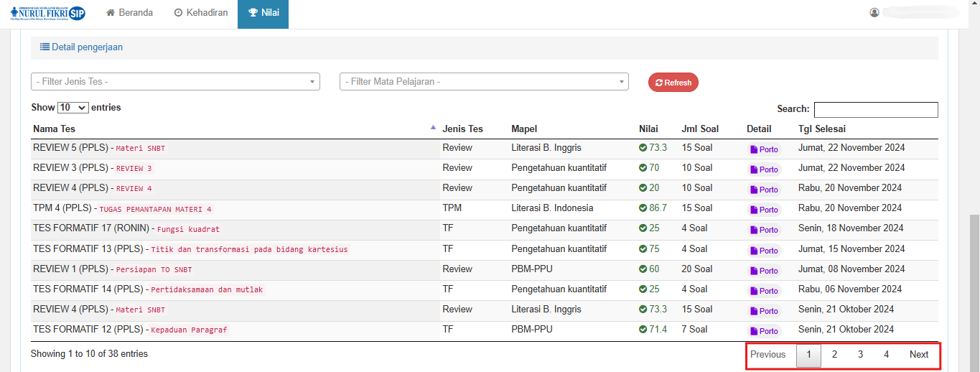980x372 pixels.
Task: Open Porto detail for TES FORMATIF 17 (RONIN)
Action: 764,230
